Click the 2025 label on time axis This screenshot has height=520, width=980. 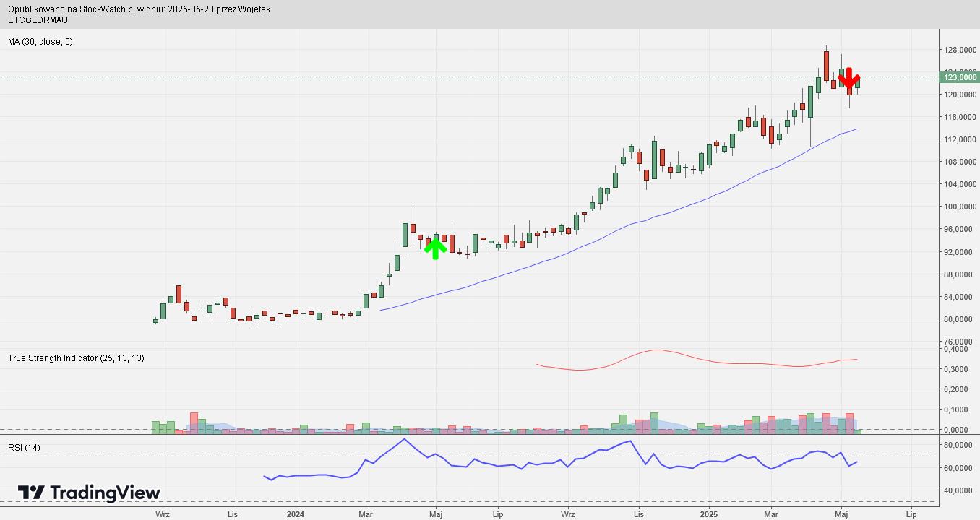(x=708, y=514)
